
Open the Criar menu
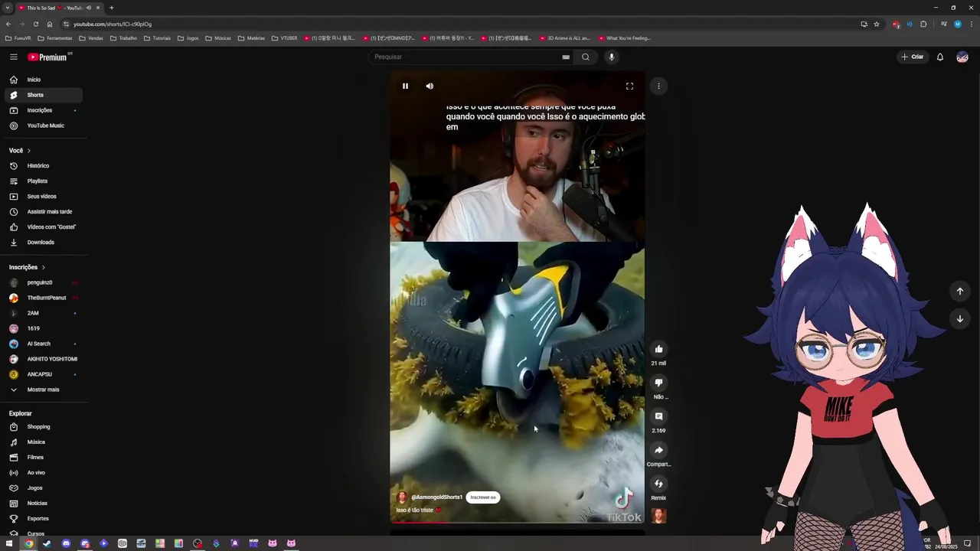[x=913, y=57]
